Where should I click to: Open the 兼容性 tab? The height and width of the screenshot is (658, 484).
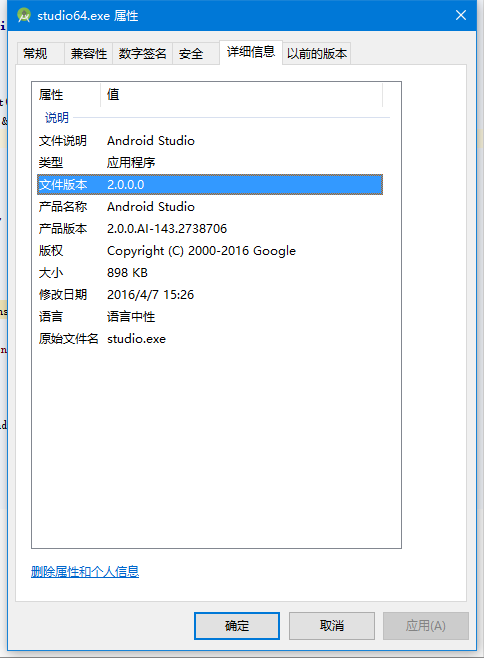(88, 54)
